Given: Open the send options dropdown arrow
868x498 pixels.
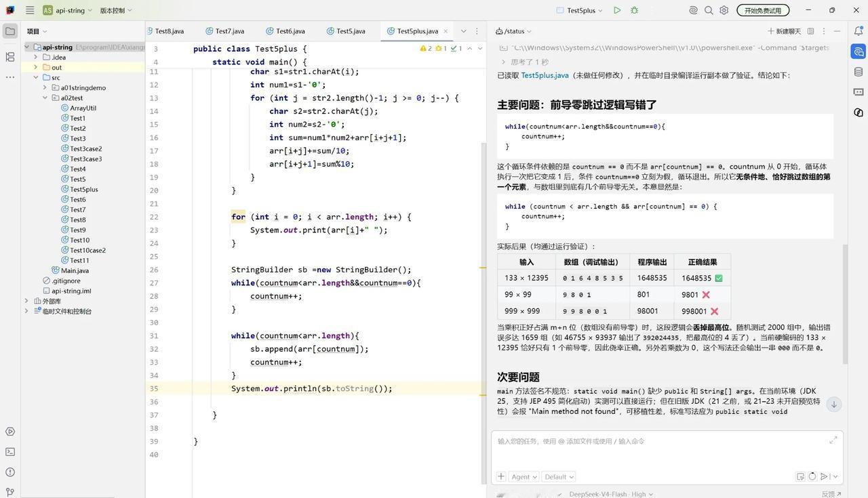Looking at the screenshot, I should coord(835,476).
